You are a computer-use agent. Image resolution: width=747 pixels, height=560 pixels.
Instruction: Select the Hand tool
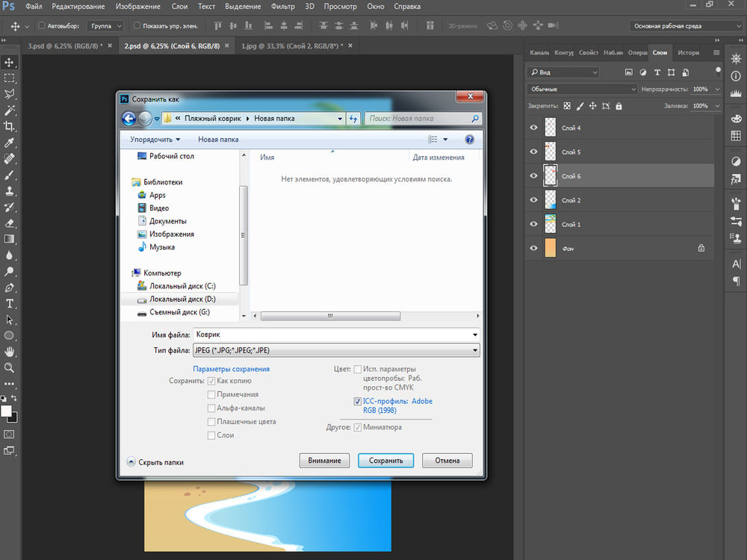(10, 352)
